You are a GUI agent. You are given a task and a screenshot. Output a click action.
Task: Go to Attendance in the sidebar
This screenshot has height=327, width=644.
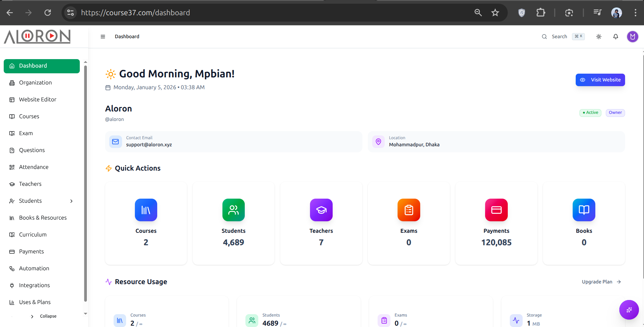33,167
